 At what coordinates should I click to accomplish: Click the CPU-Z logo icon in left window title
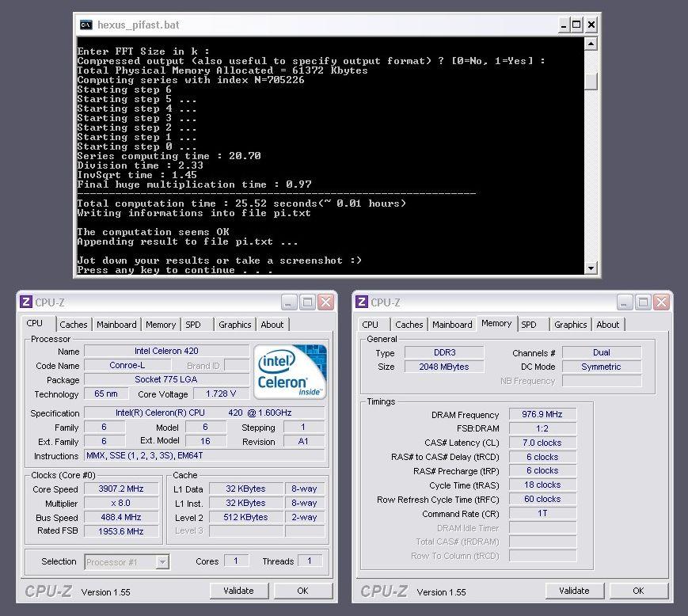[x=26, y=302]
